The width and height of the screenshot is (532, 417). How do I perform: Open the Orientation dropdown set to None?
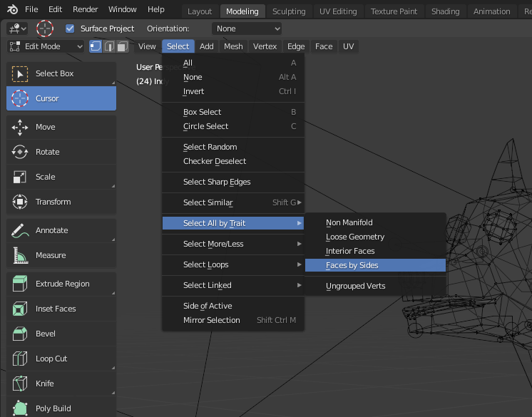(x=247, y=29)
